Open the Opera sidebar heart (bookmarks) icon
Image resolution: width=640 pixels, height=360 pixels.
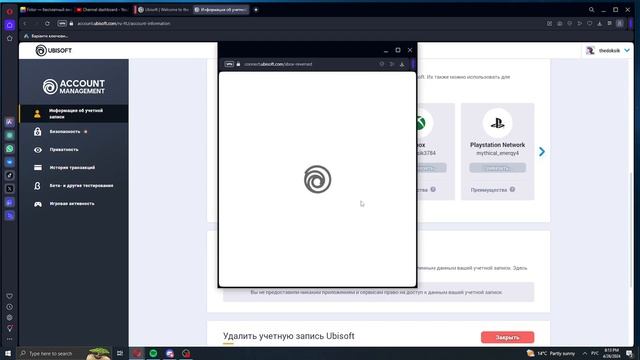[9, 296]
